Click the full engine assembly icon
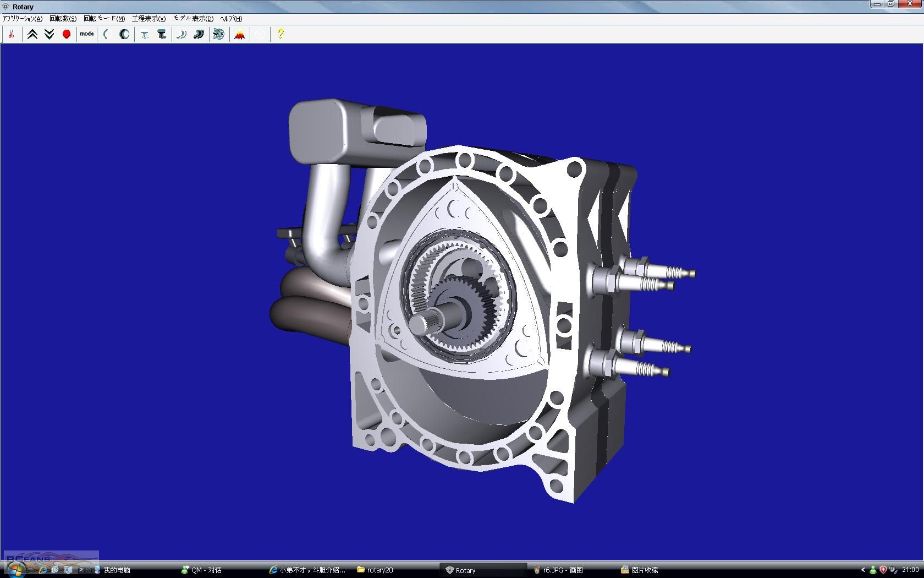Screen dimensions: 924x578 coord(219,34)
